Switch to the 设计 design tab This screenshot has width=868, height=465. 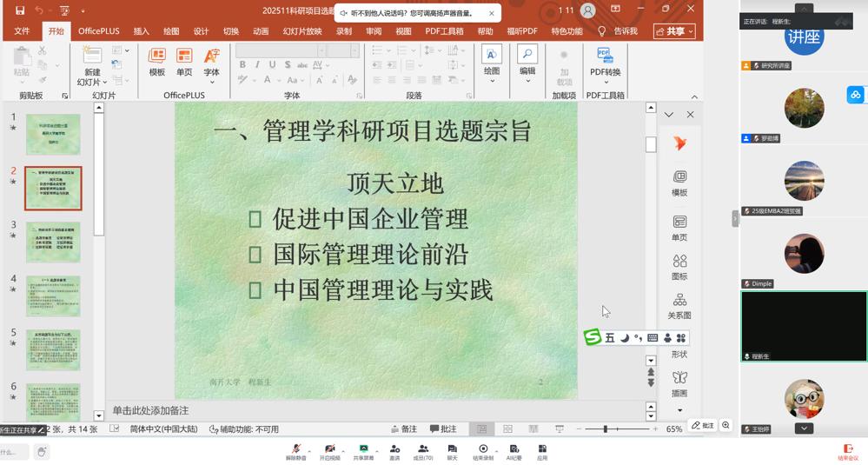[201, 31]
